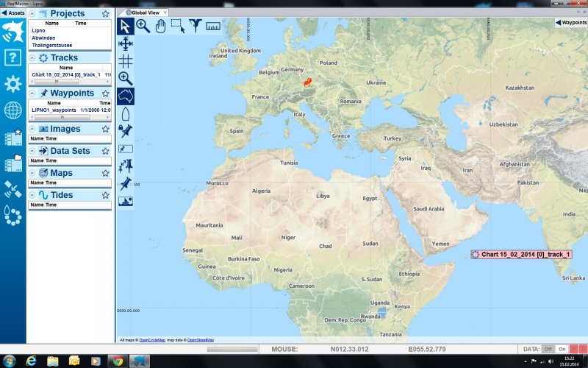Viewport: 588px width, 368px height.
Task: Choose the rectangle selection tool
Action: 178,26
